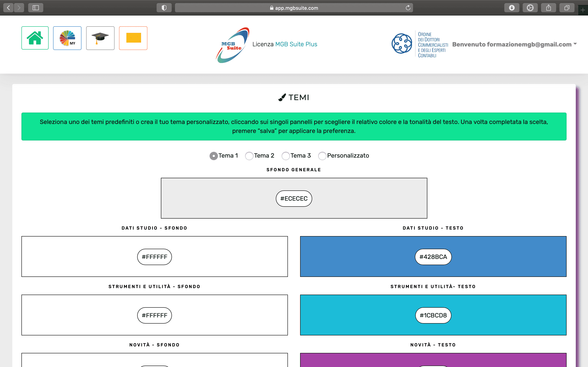The image size is (588, 367).
Task: Select the Tema 2 radio button
Action: (249, 156)
